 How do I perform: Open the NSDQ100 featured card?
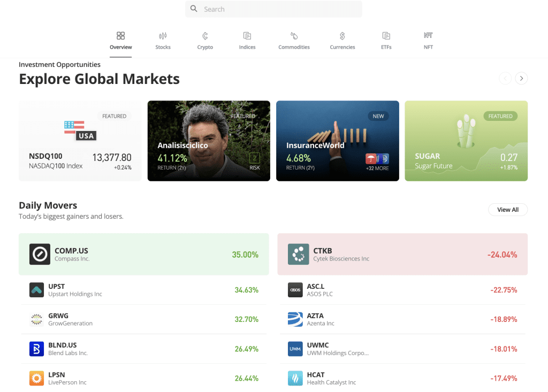(80, 141)
